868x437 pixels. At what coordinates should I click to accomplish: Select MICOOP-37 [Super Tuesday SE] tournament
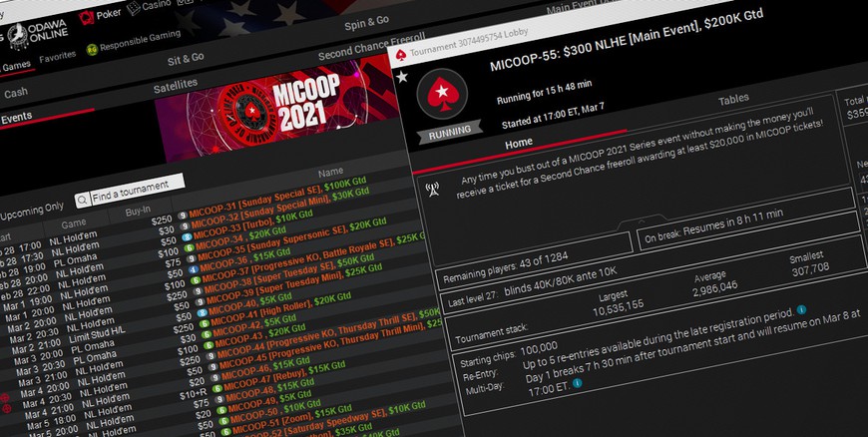289,272
